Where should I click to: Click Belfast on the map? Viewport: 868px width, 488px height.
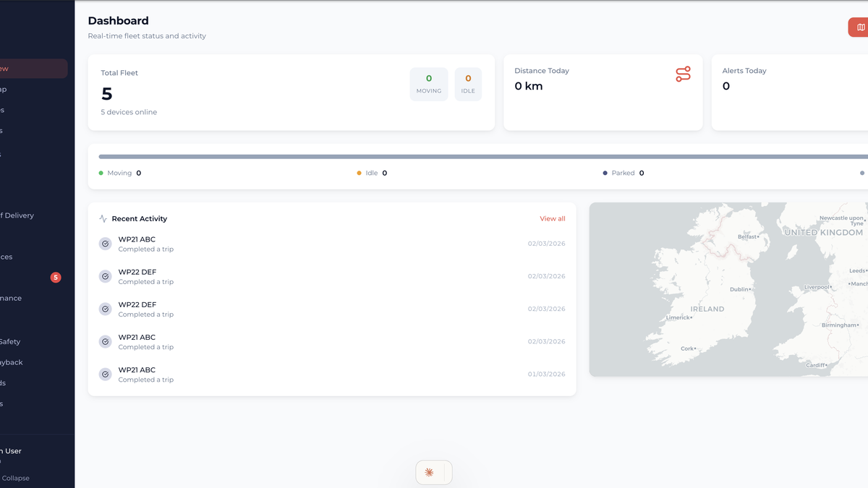point(749,236)
